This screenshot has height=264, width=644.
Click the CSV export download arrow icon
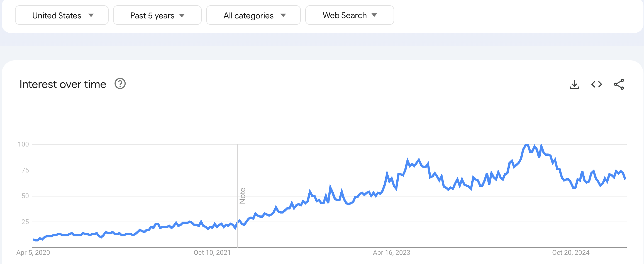click(574, 85)
